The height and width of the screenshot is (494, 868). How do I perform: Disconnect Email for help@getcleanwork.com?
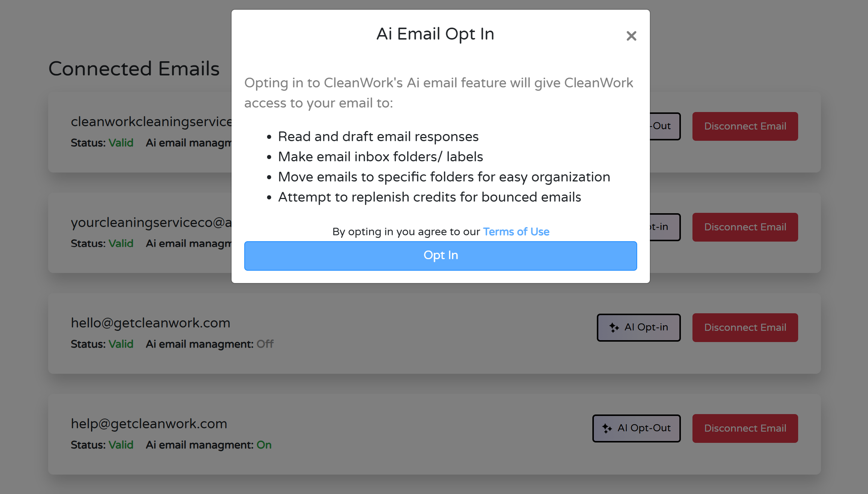coord(745,428)
